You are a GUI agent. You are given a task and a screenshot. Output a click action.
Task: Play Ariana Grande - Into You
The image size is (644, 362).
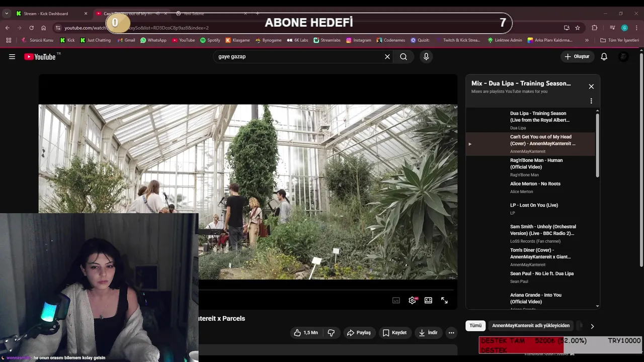coord(531,301)
